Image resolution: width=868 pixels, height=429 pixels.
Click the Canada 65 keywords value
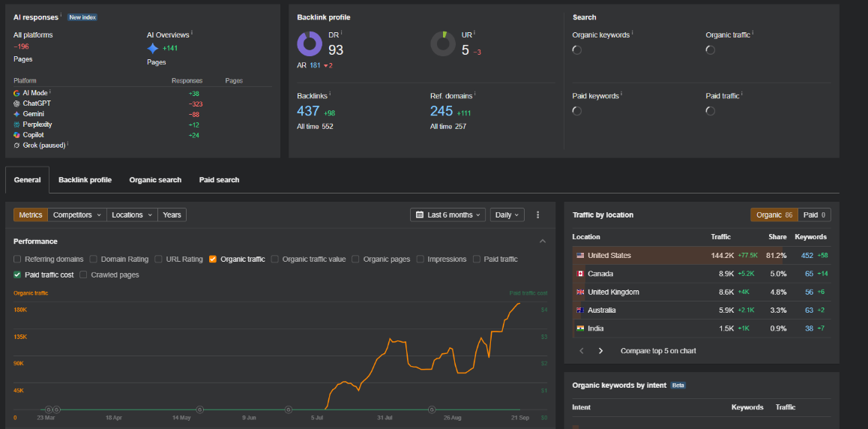coord(810,274)
